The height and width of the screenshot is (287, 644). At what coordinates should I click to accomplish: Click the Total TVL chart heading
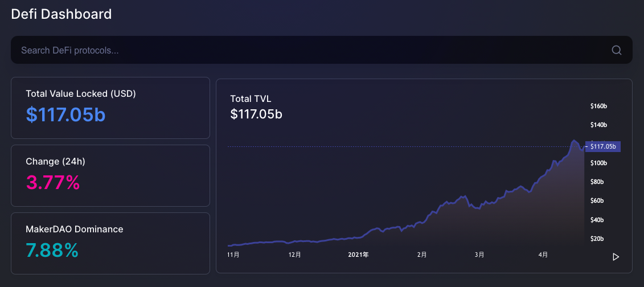[x=251, y=99]
